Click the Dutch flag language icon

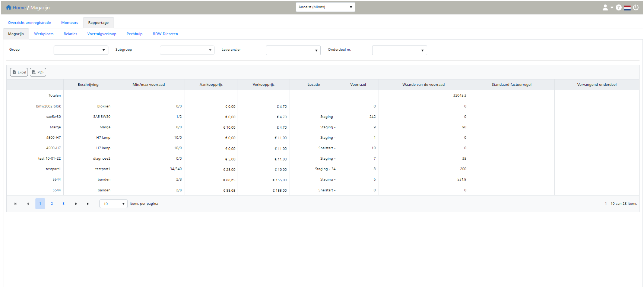coord(628,7)
